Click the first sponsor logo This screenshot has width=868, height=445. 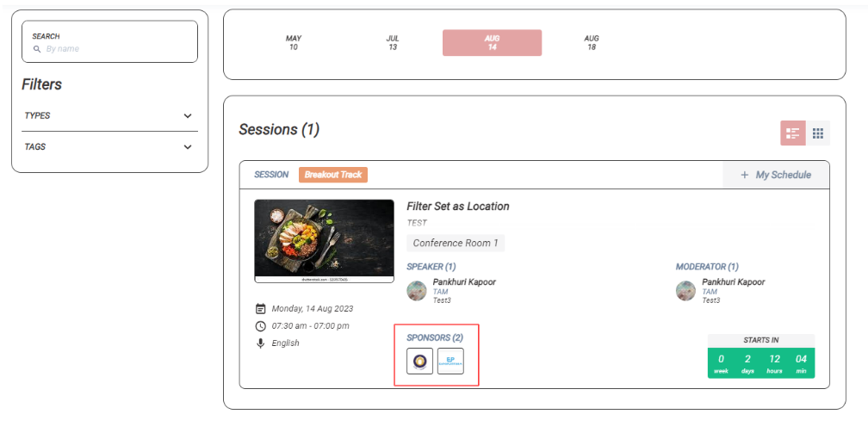click(420, 361)
